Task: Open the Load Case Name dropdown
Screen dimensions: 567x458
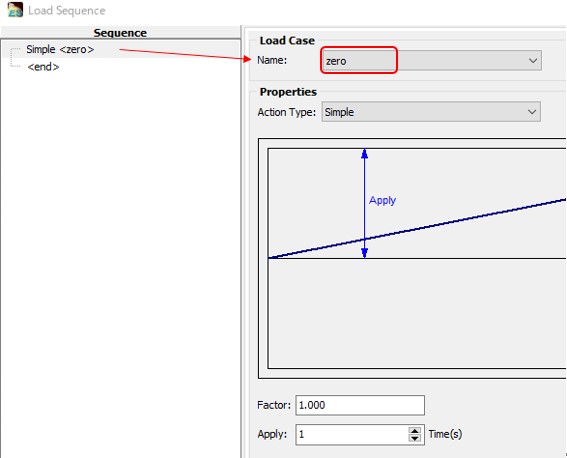Action: [x=431, y=60]
